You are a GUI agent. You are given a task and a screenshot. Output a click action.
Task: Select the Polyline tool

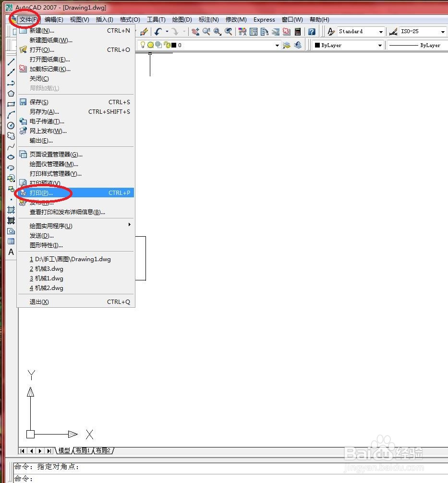coord(11,83)
